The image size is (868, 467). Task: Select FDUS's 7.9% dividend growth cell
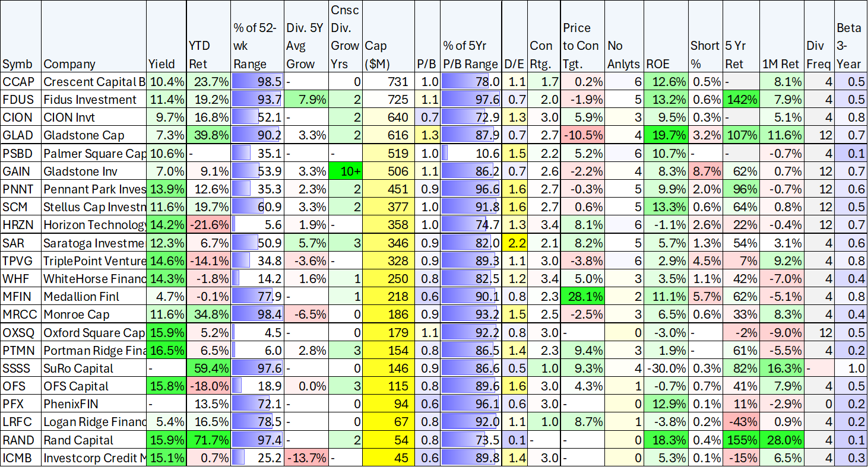tap(306, 100)
